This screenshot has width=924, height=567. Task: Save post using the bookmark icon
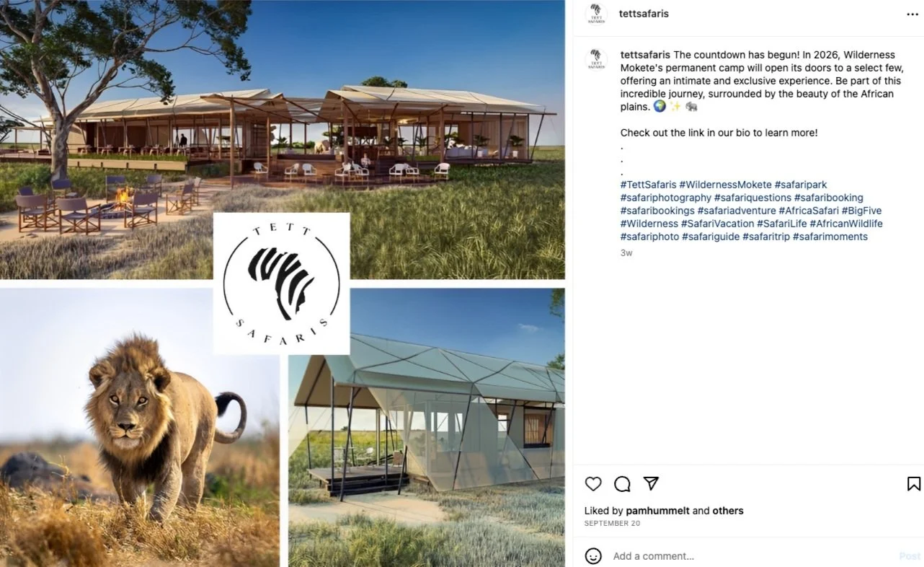pyautogui.click(x=913, y=484)
